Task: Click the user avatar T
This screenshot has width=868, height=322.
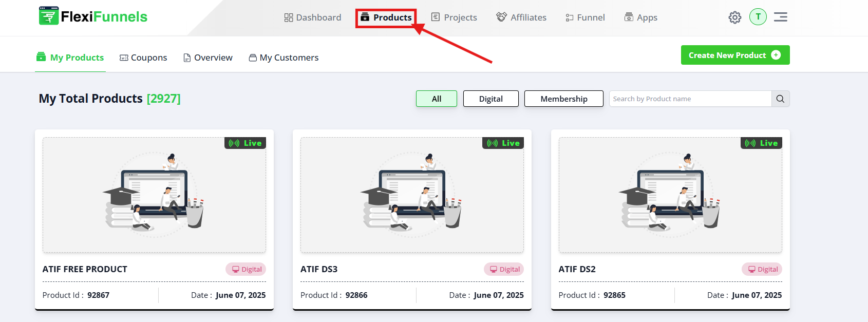Action: click(758, 16)
